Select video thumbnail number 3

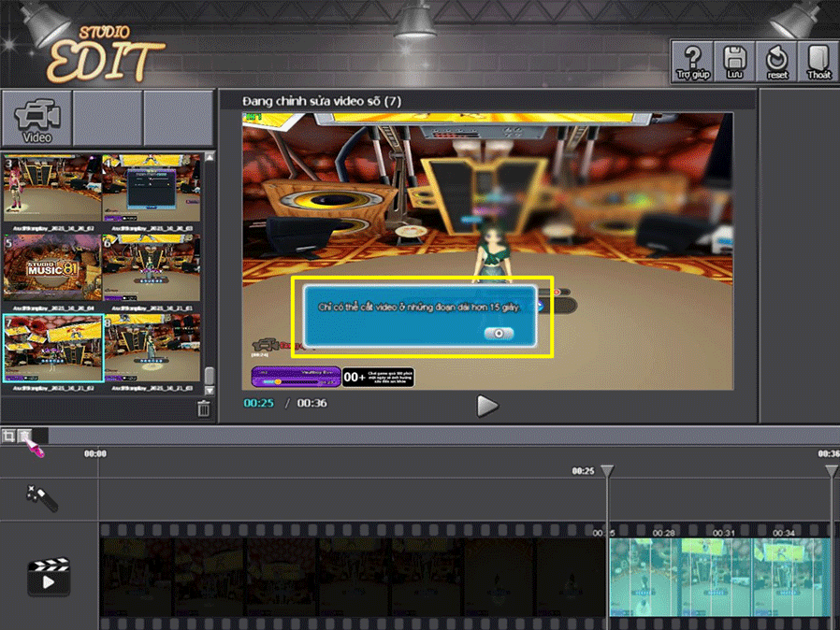[52, 189]
